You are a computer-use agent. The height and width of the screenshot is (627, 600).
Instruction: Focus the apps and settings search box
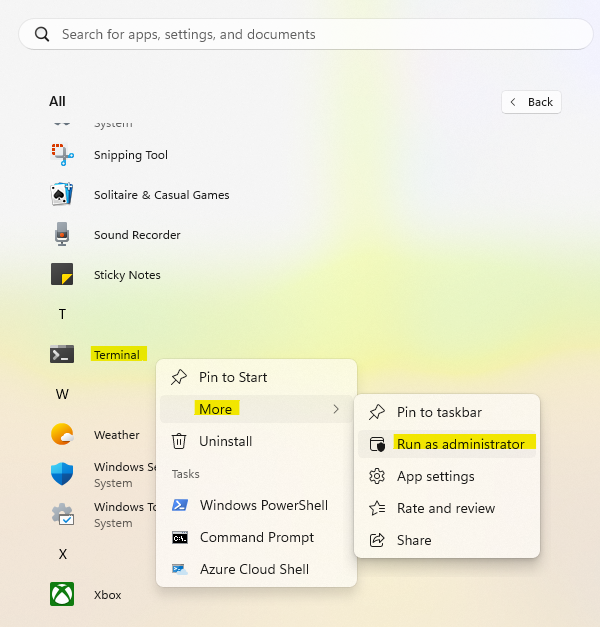point(306,34)
